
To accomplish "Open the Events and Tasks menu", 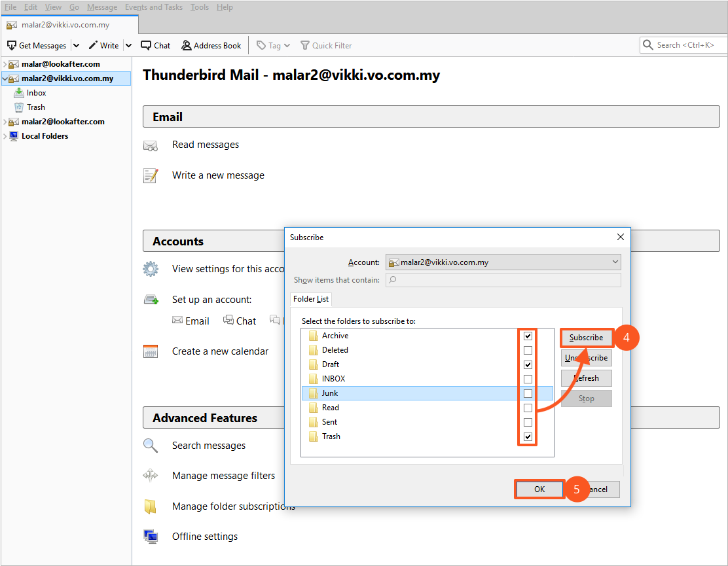I will coord(154,7).
